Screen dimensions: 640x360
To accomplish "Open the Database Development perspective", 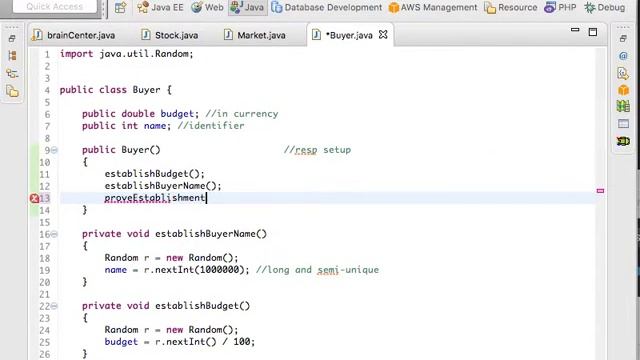I will coord(327,7).
